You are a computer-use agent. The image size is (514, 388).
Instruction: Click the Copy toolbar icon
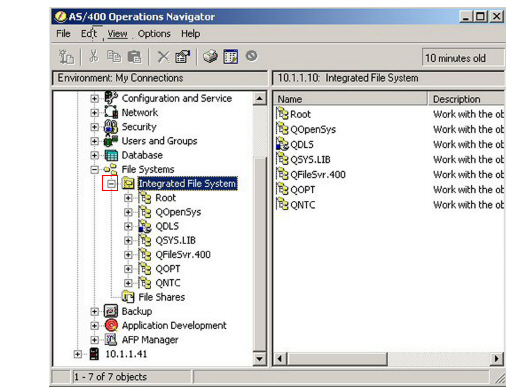pos(114,56)
